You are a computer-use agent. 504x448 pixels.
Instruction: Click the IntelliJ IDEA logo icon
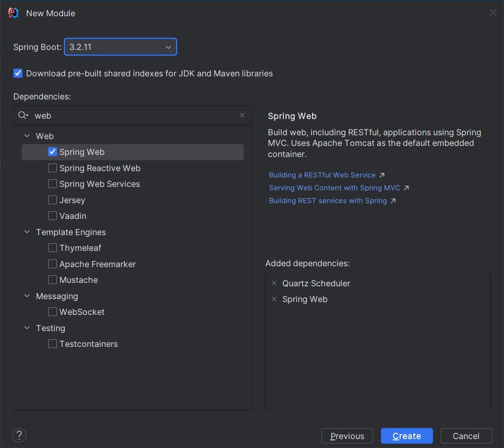click(13, 13)
